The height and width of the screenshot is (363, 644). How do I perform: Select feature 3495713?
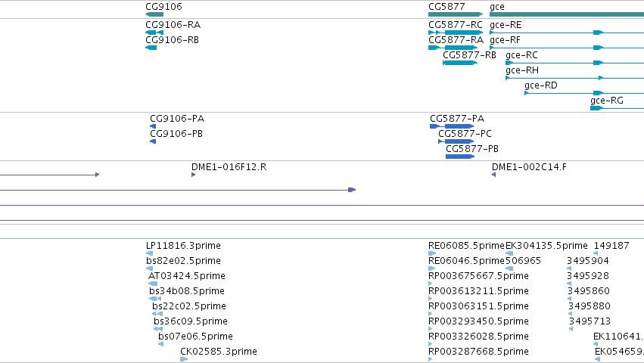tap(590, 321)
